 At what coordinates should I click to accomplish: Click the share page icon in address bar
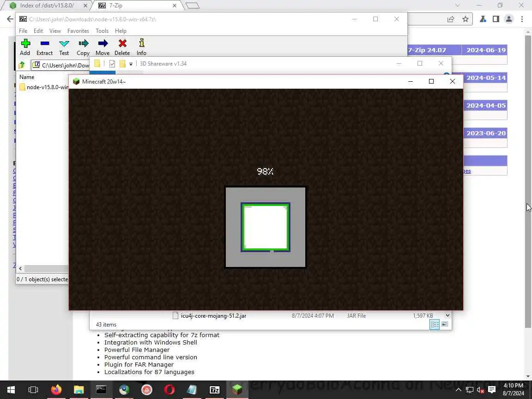(451, 19)
